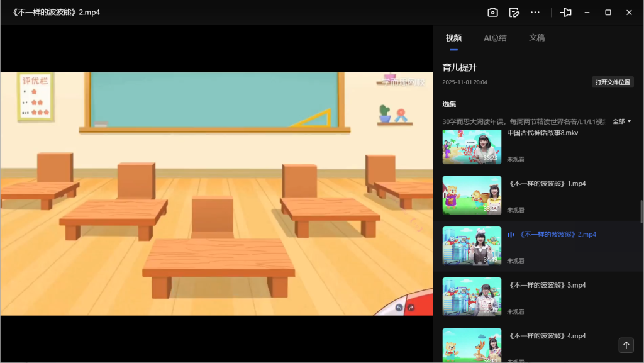Switch to the 文稿 tab
Image resolution: width=644 pixels, height=363 pixels.
point(536,38)
